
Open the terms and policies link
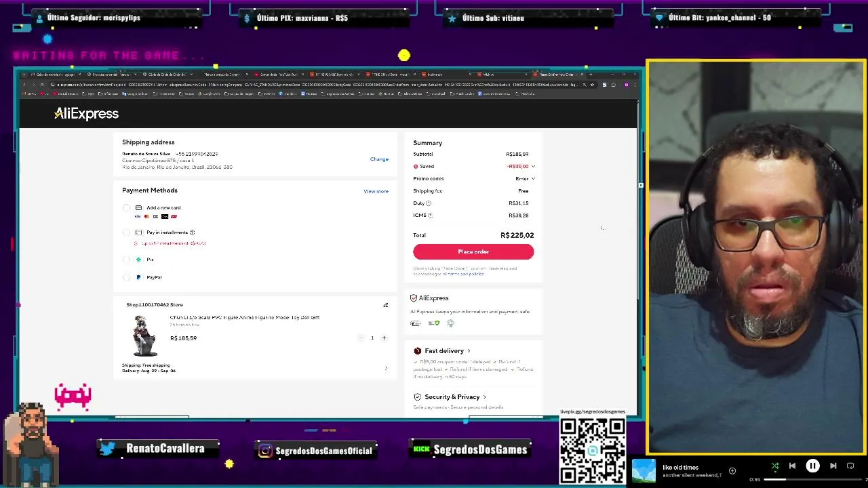(465, 274)
